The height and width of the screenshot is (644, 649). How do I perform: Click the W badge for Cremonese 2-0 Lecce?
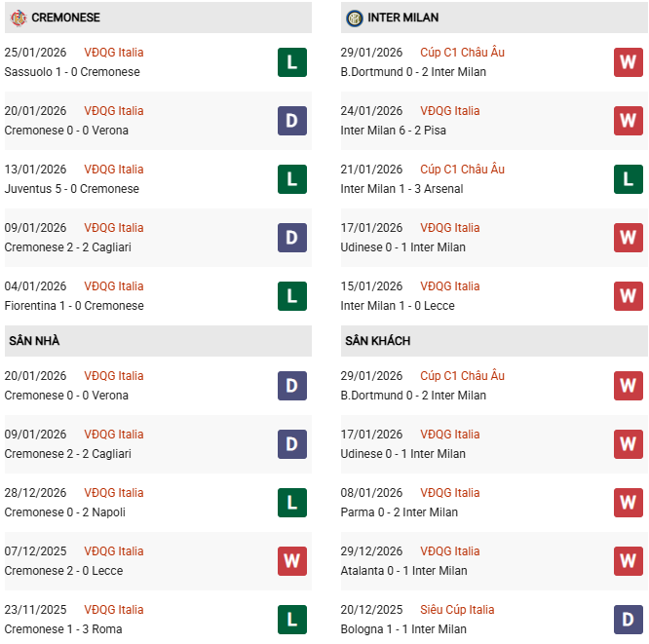[292, 561]
